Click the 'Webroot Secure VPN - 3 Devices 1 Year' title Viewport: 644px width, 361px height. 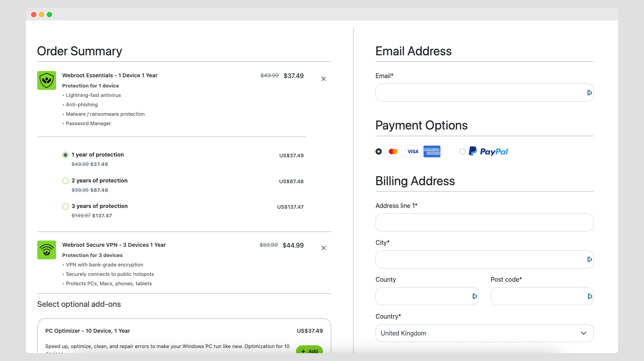click(x=114, y=245)
